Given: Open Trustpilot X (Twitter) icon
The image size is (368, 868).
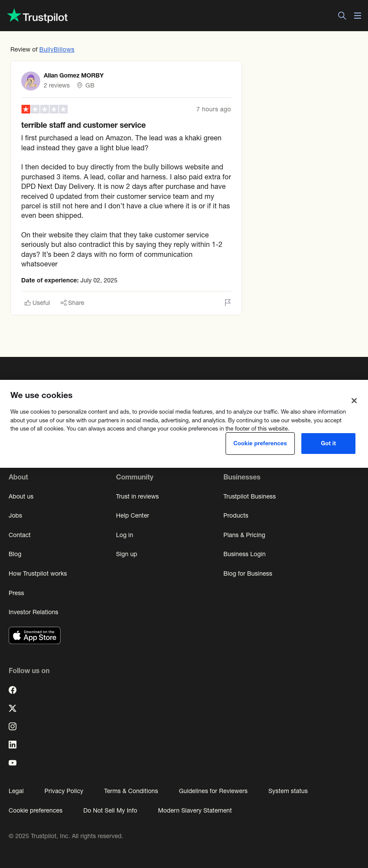Looking at the screenshot, I should pos(13,708).
